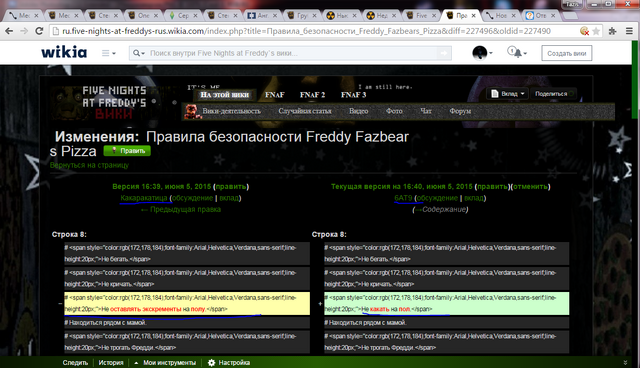Close the Нов browser tab
The height and width of the screenshot is (368, 640).
[x=513, y=16]
